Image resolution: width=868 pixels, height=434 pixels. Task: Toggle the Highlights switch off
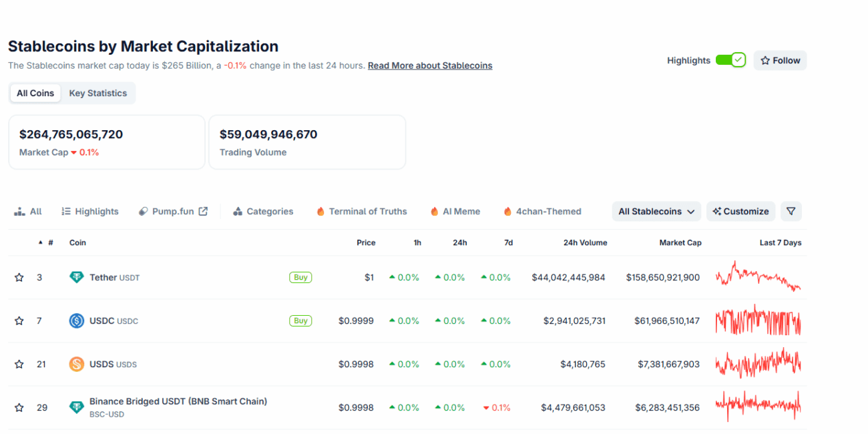point(730,60)
